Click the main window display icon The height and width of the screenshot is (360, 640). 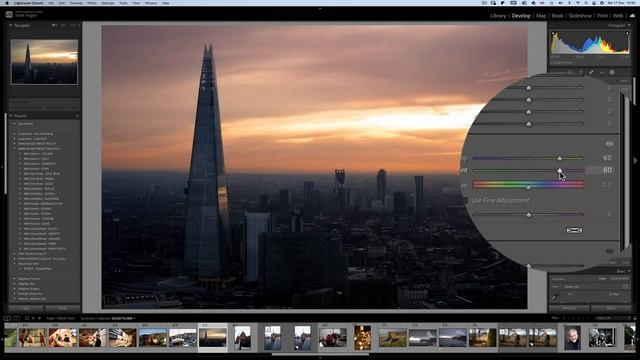pos(7,318)
